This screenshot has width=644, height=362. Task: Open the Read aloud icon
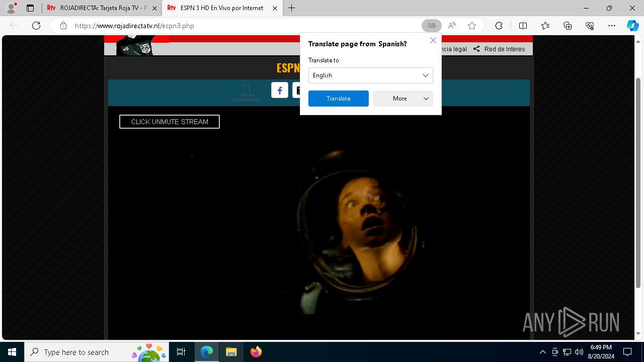click(452, 26)
